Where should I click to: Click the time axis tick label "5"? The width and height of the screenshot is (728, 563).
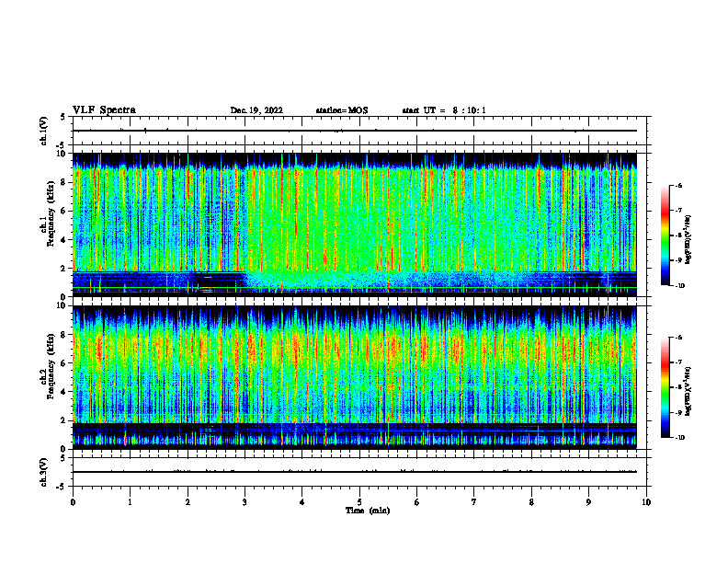tap(359, 502)
